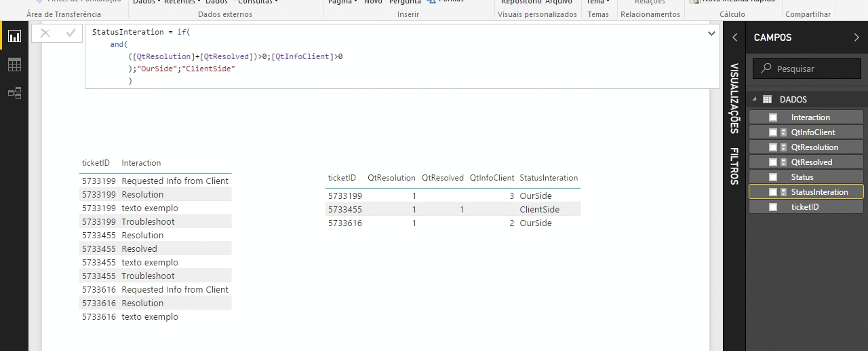Viewport: 868px width, 351px height.
Task: Select the Status field name
Action: pos(802,177)
